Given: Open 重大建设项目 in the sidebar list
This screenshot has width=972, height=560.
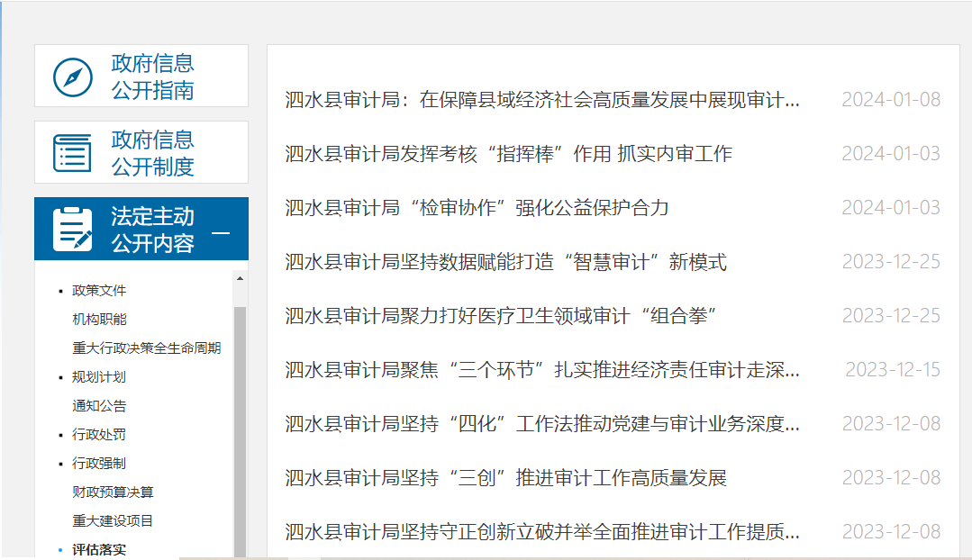Looking at the screenshot, I should [x=113, y=521].
